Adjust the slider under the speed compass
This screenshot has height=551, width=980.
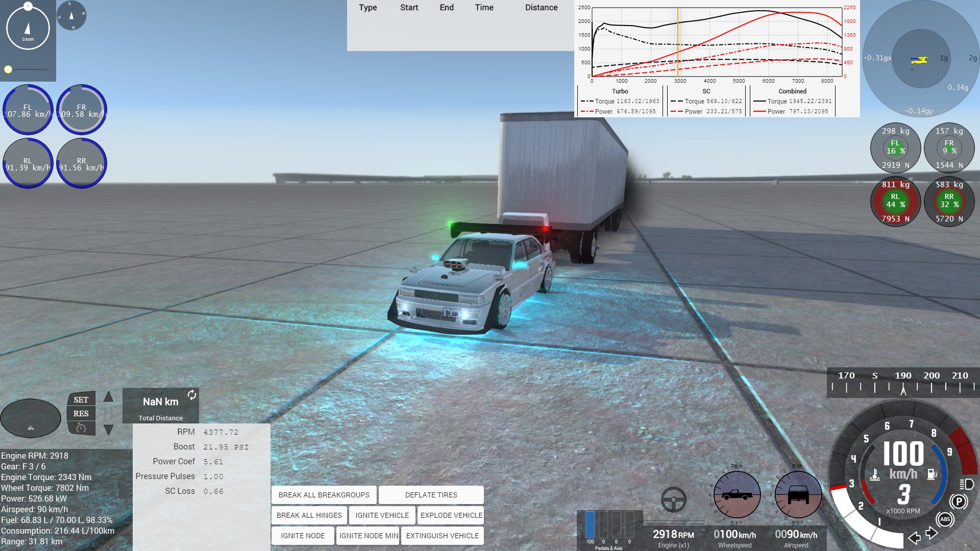coord(8,69)
